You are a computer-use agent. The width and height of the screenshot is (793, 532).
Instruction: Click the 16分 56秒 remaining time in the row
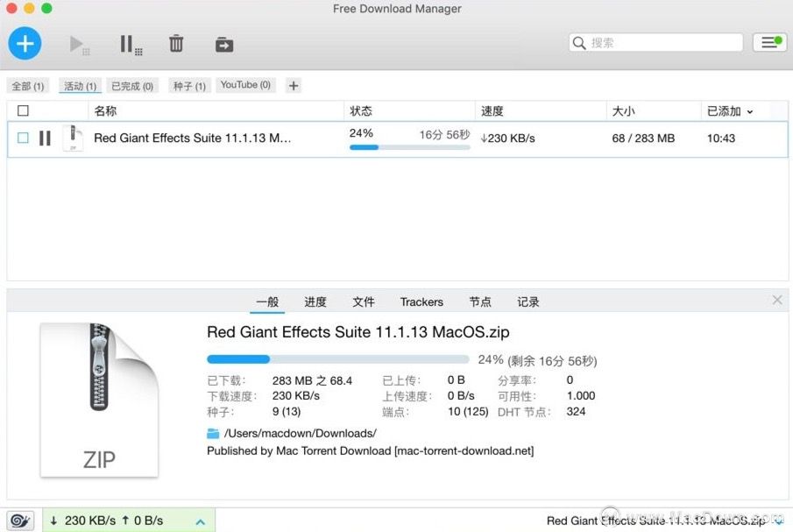point(444,134)
